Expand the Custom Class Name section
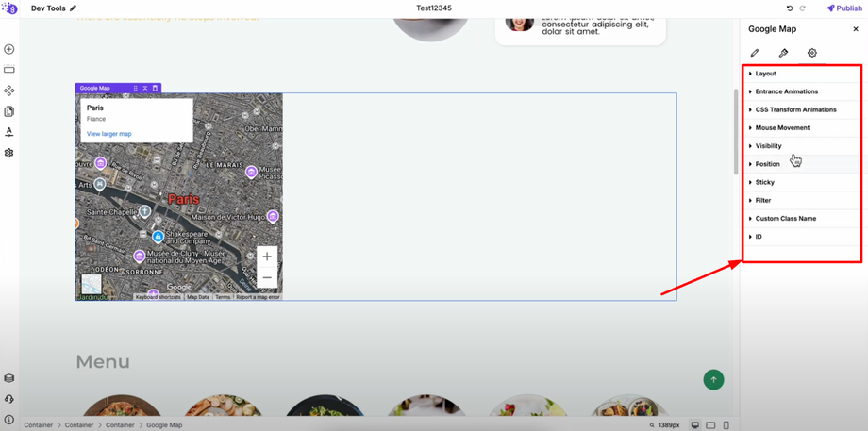This screenshot has width=868, height=431. click(802, 219)
